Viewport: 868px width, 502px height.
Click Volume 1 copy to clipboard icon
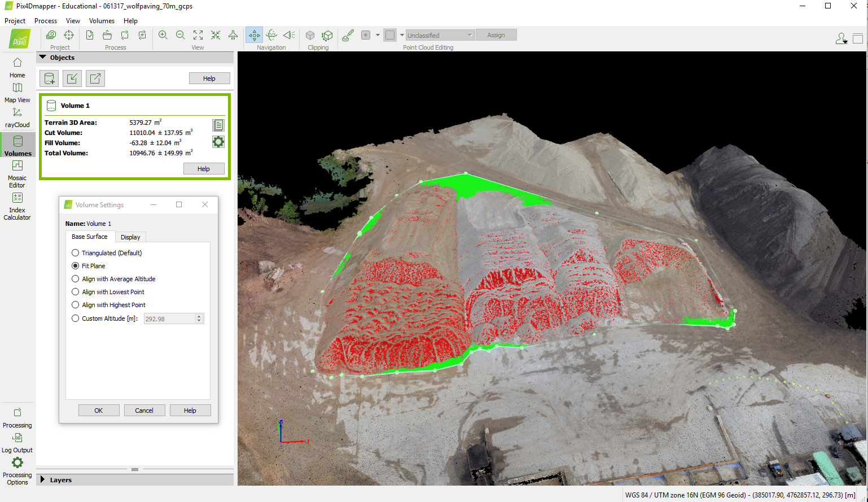click(x=218, y=125)
